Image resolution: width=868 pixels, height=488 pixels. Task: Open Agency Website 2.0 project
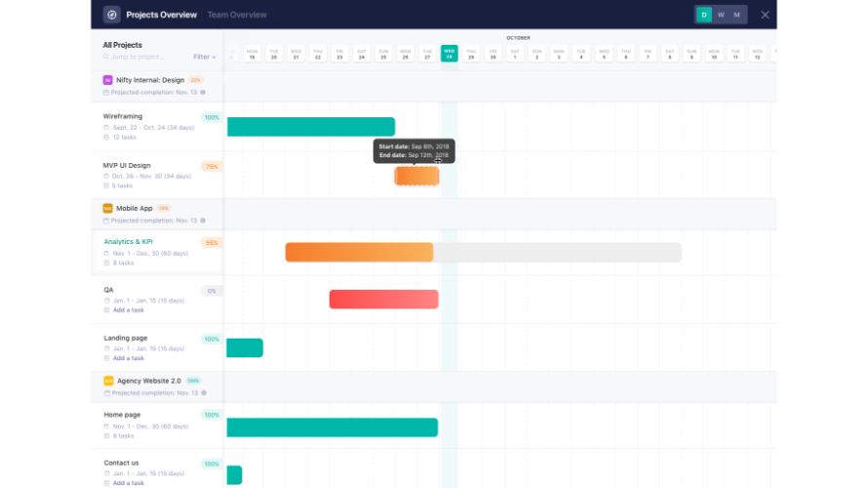point(149,381)
